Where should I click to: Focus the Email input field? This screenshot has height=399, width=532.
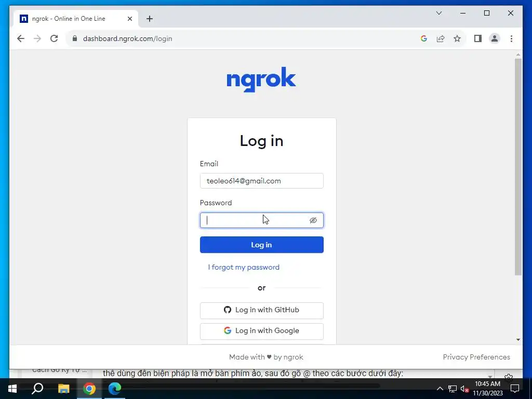tap(262, 181)
